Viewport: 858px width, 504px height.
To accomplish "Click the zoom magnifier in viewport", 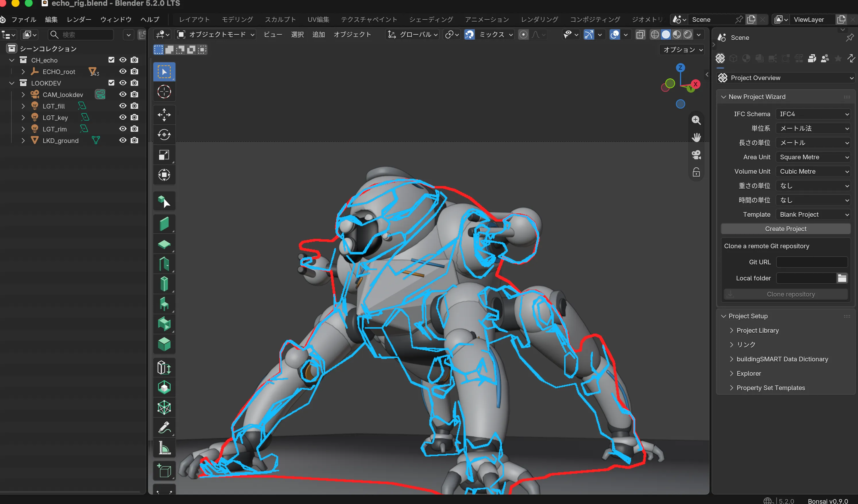I will click(x=696, y=120).
